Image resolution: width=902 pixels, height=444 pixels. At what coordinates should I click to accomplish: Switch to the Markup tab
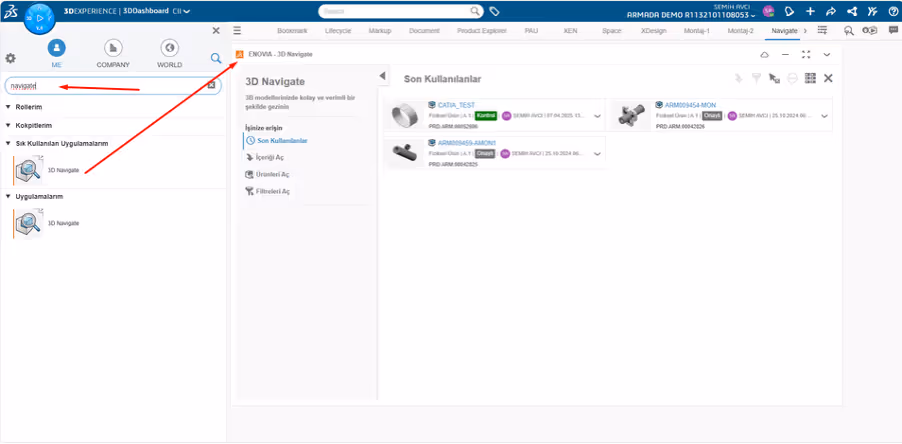point(380,30)
